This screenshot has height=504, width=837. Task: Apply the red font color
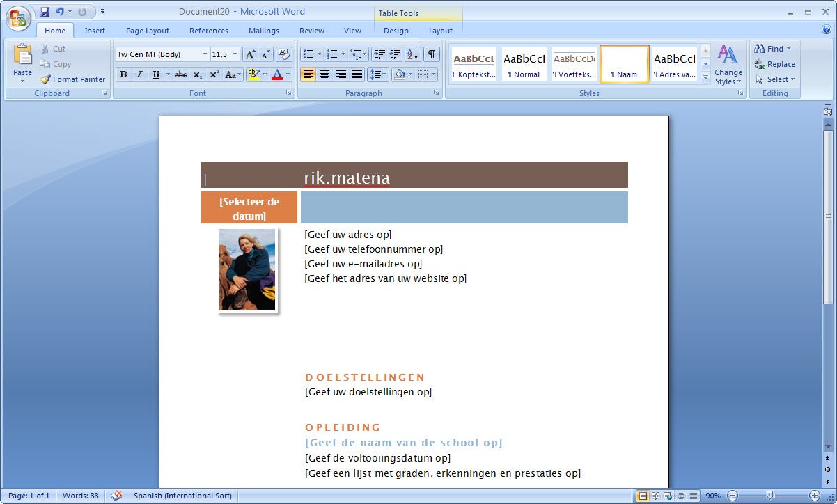click(x=277, y=74)
